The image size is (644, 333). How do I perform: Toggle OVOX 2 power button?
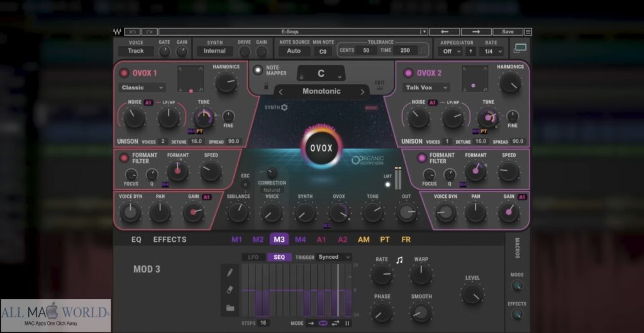pyautogui.click(x=408, y=74)
